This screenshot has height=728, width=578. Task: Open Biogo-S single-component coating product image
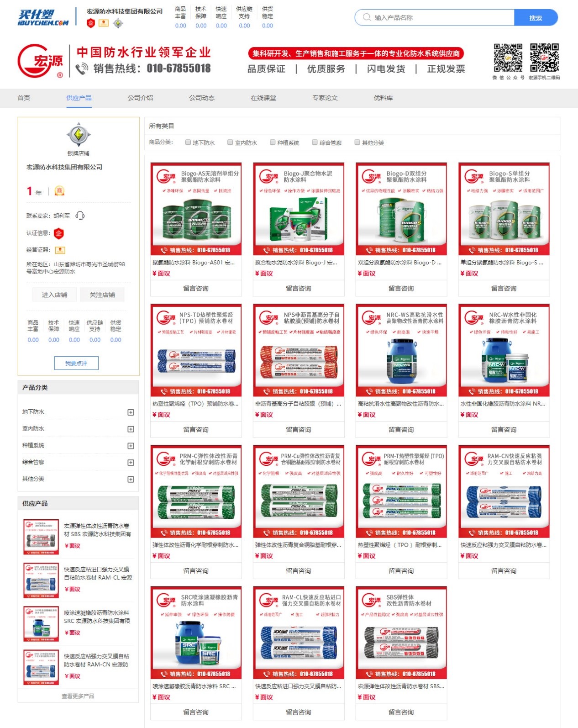[504, 209]
